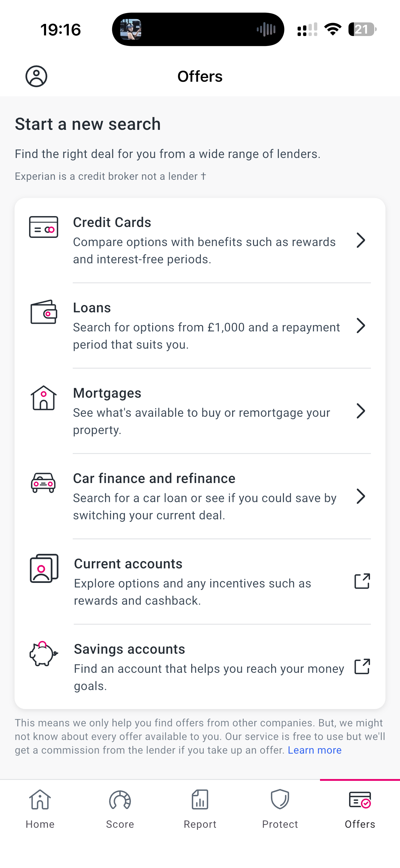400x868 pixels.
Task: Expand Car finance and refinance chevron
Action: tap(361, 496)
